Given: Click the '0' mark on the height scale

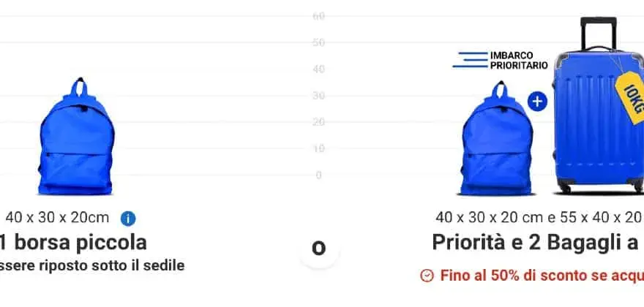Looking at the screenshot, I should 319,175.
